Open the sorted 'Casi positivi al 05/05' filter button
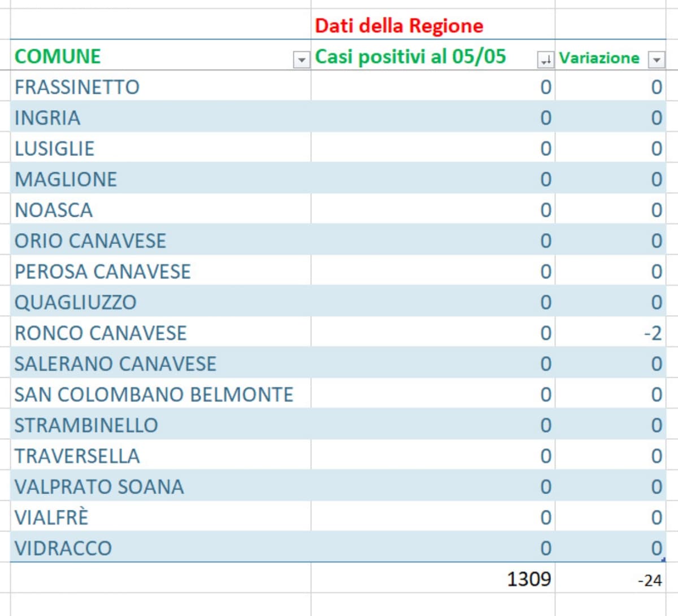Image resolution: width=678 pixels, height=616 pixels. [545, 59]
